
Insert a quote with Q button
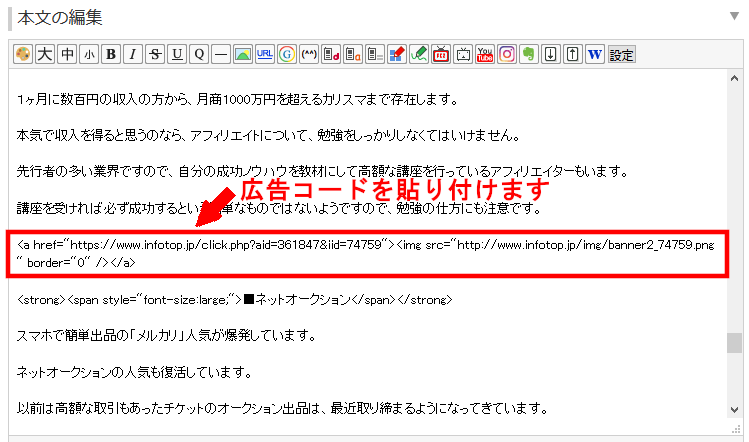point(199,54)
